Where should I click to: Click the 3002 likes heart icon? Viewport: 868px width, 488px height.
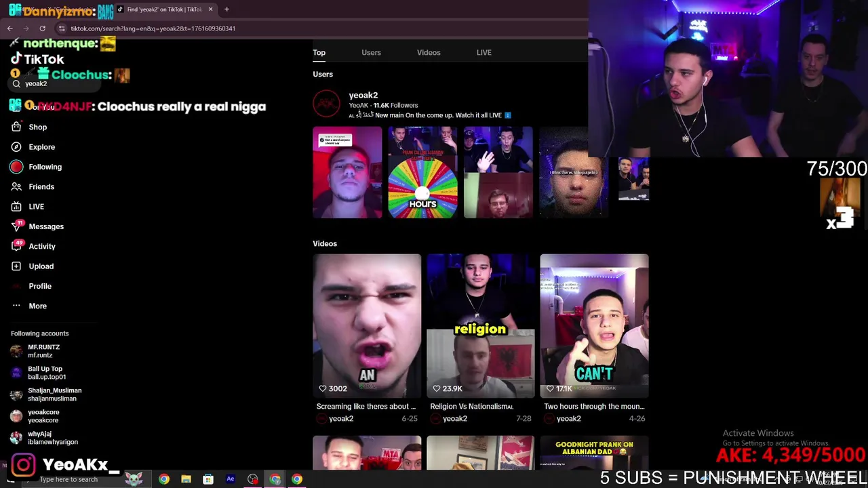323,388
